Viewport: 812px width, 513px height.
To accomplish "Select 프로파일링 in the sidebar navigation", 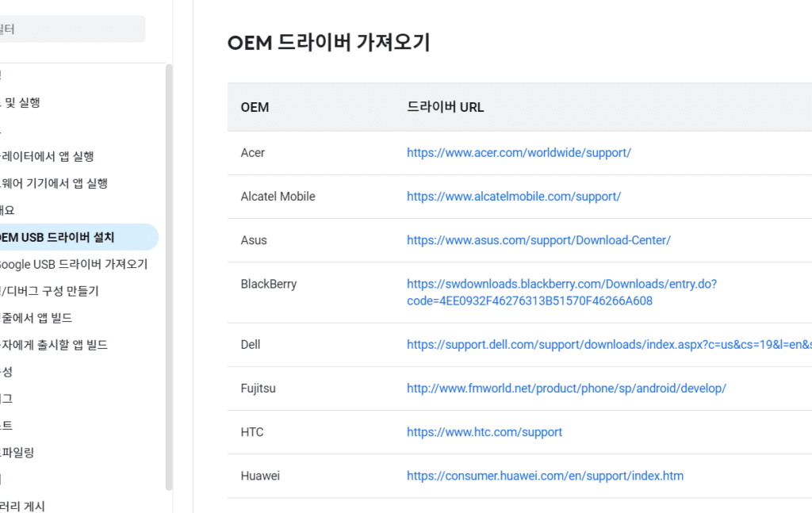I will pos(17,453).
